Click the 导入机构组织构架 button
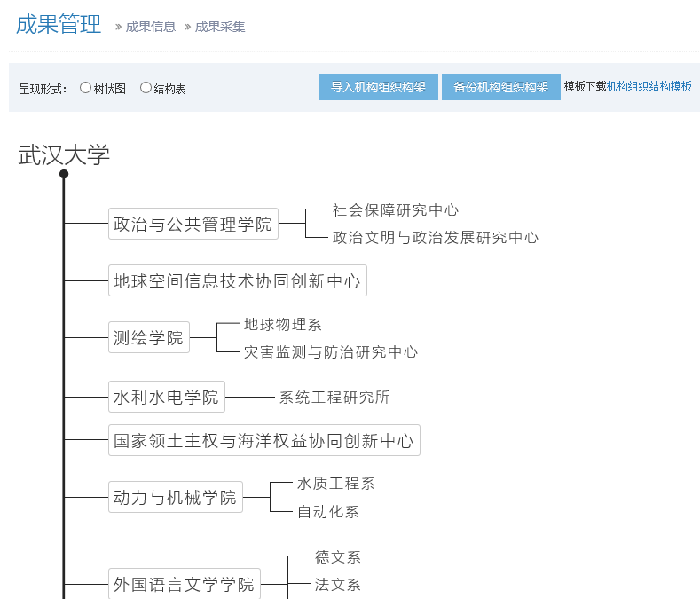The height and width of the screenshot is (599, 700). 378,87
